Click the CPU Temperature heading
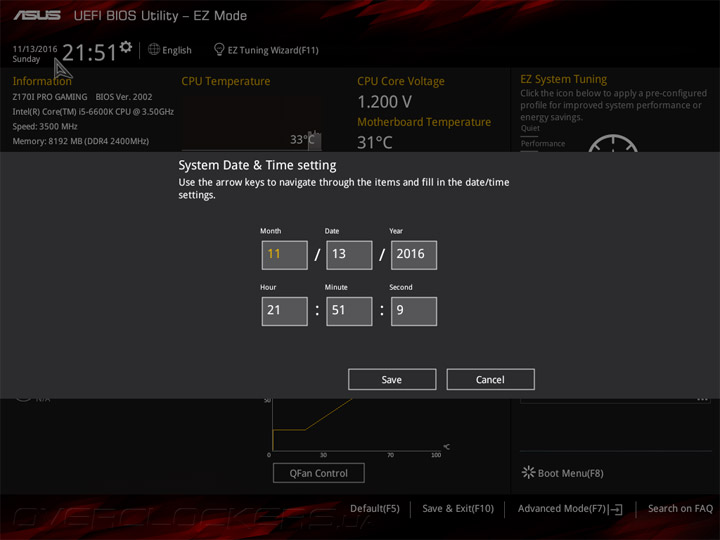This screenshot has height=540, width=720. pyautogui.click(x=225, y=81)
